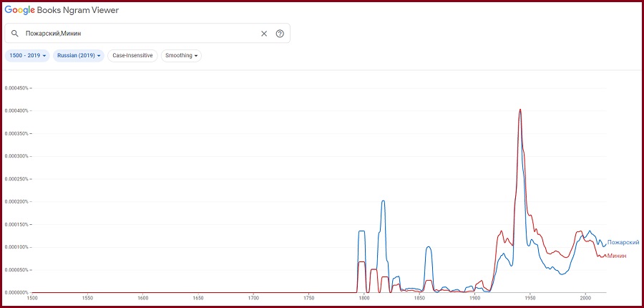This screenshot has width=644, height=308.
Task: Click the magnifier search icon
Action: coord(14,34)
